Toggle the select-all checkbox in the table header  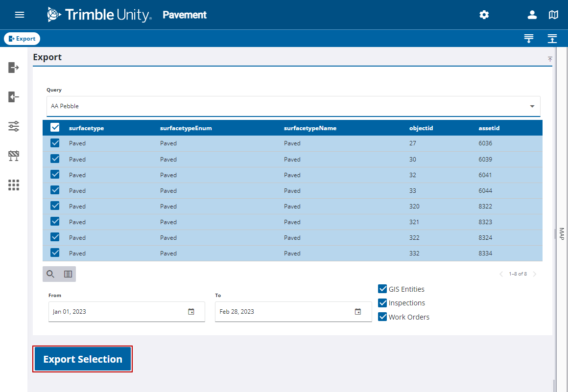[55, 128]
